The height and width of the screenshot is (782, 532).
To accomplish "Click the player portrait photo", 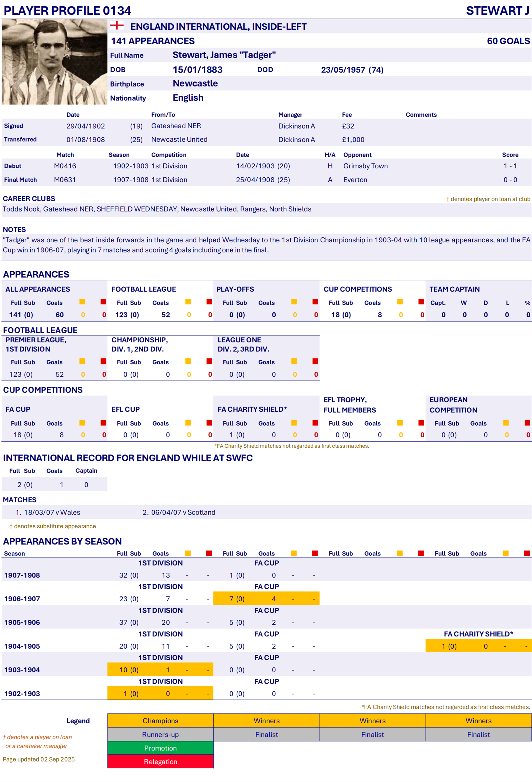I will point(54,62).
